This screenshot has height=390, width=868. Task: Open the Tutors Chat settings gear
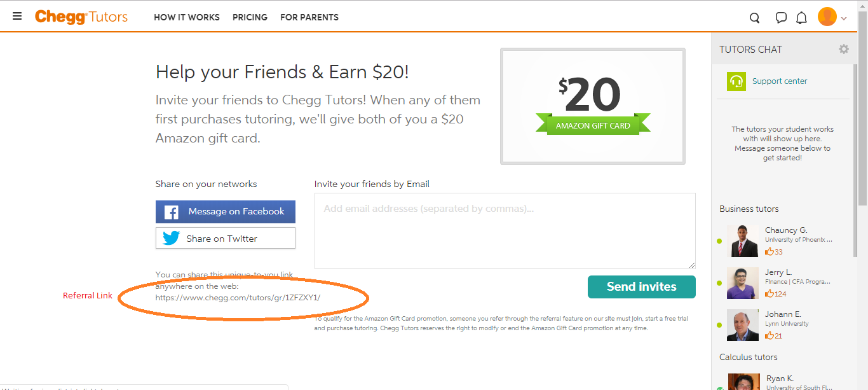coord(843,49)
